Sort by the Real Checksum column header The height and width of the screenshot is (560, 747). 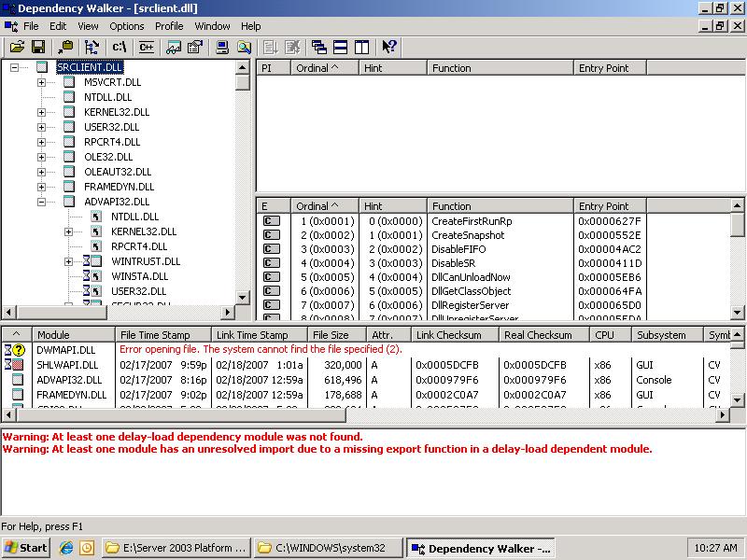pos(544,335)
